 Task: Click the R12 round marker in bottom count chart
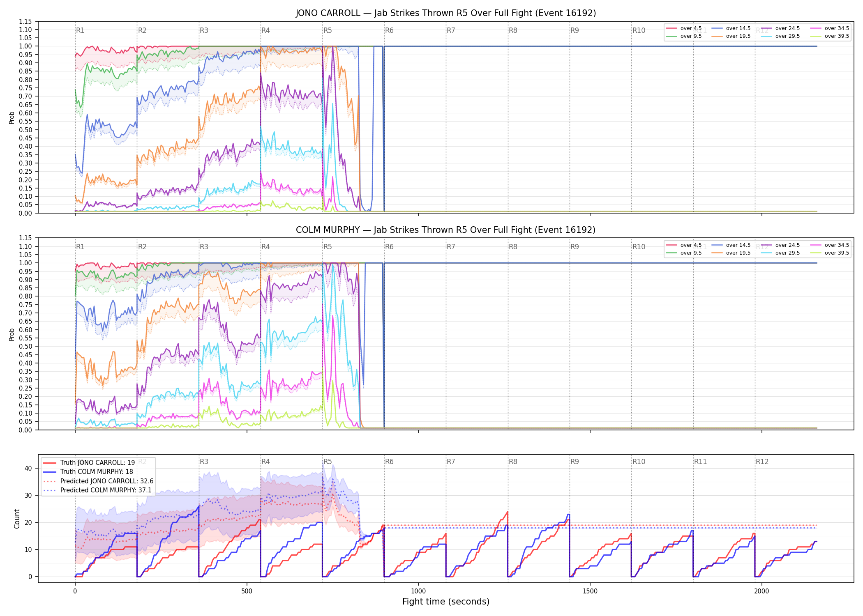(762, 462)
